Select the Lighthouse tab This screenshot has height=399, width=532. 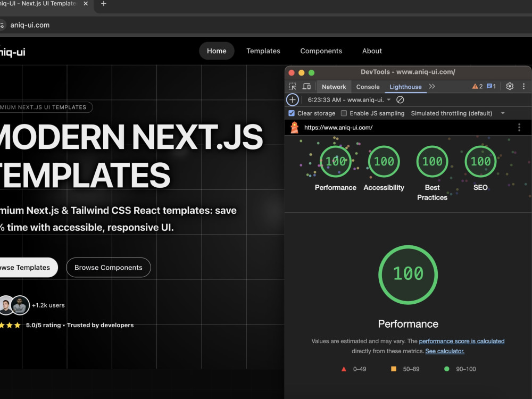click(405, 87)
